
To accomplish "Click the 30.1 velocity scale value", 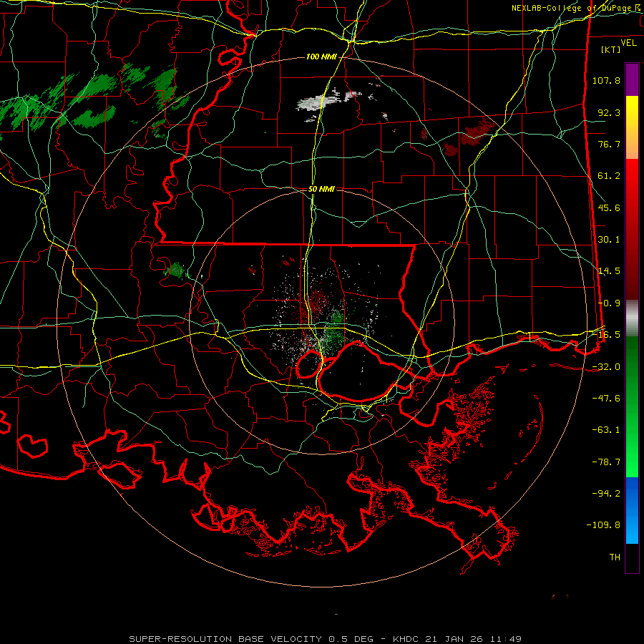I will click(609, 240).
